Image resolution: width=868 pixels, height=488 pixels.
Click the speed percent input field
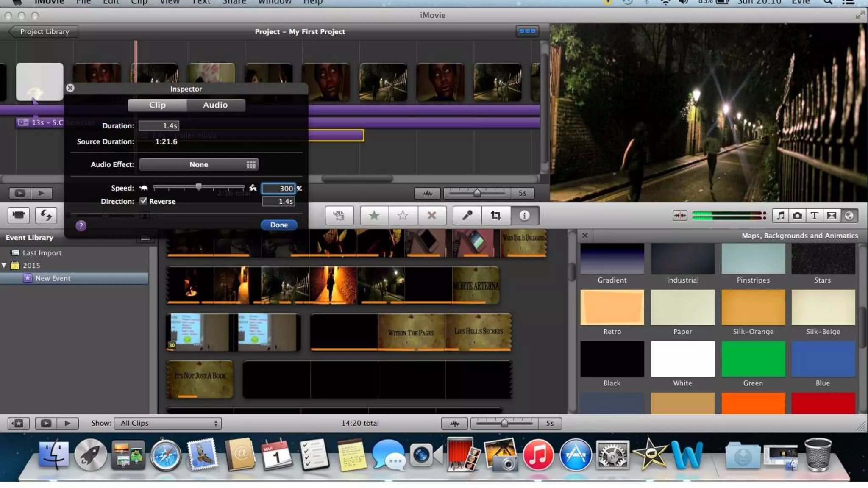tap(278, 189)
